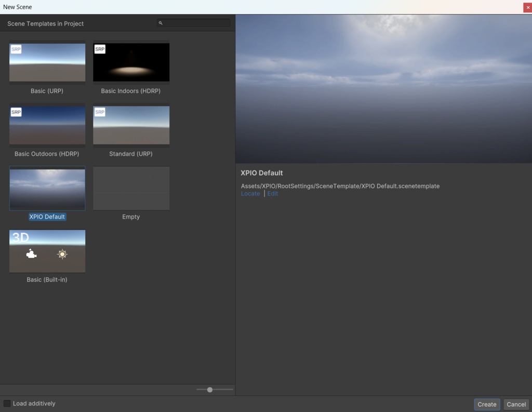Click the 3D label in Basic (Built-in) thumbnail

pyautogui.click(x=20, y=237)
